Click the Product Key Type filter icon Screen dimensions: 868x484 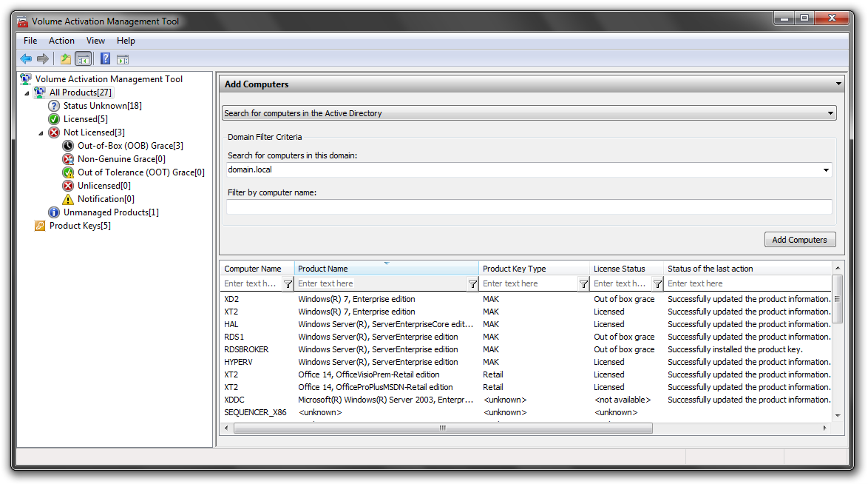(x=583, y=284)
